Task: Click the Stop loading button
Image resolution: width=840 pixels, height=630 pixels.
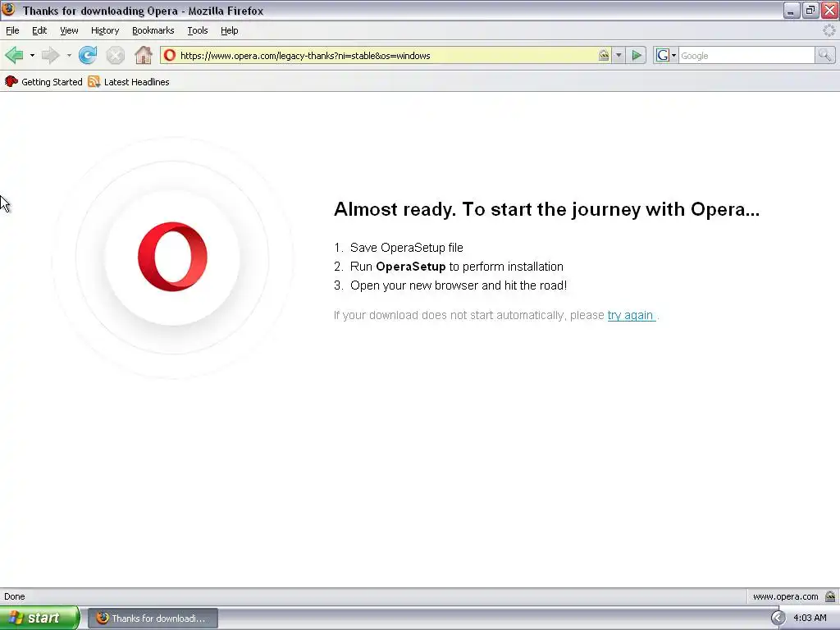Action: point(115,55)
